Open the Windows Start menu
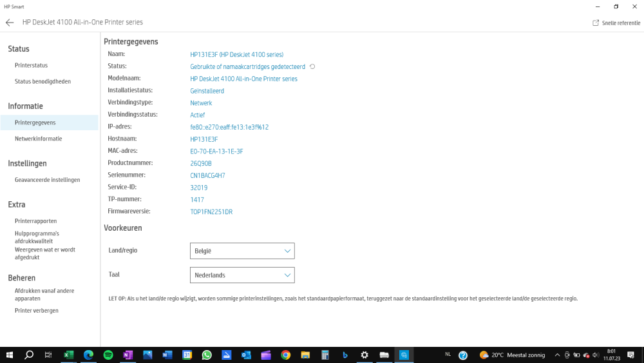 coord(10,355)
